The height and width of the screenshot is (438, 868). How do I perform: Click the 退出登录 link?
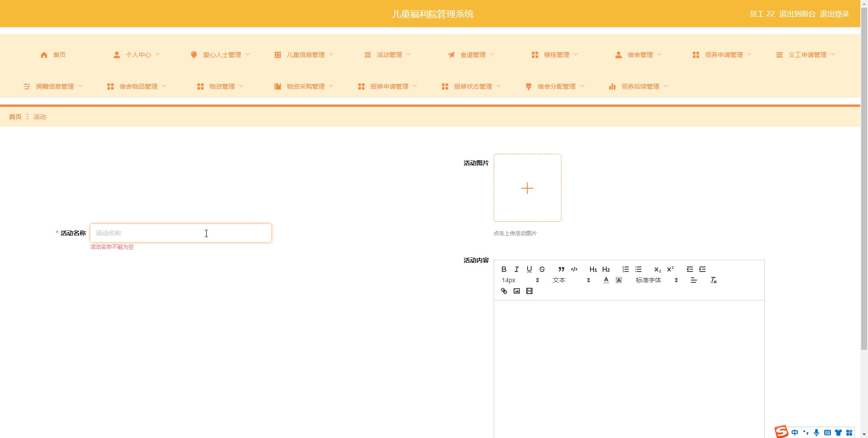835,14
